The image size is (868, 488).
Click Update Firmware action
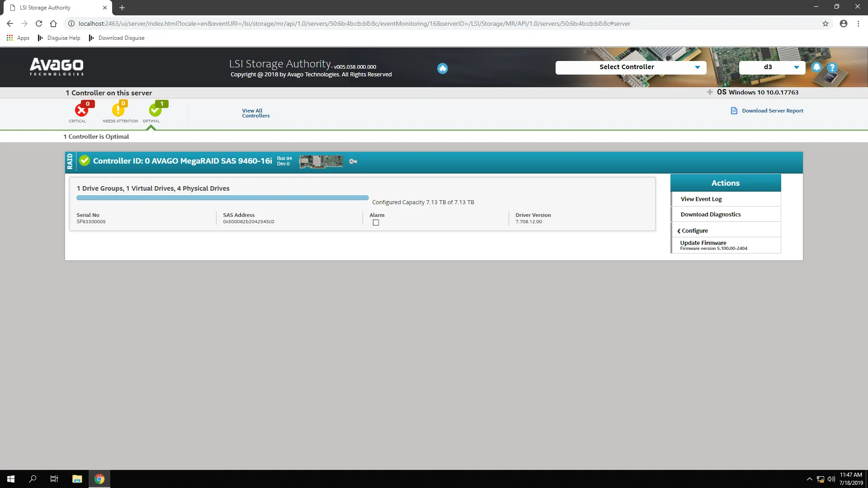703,243
